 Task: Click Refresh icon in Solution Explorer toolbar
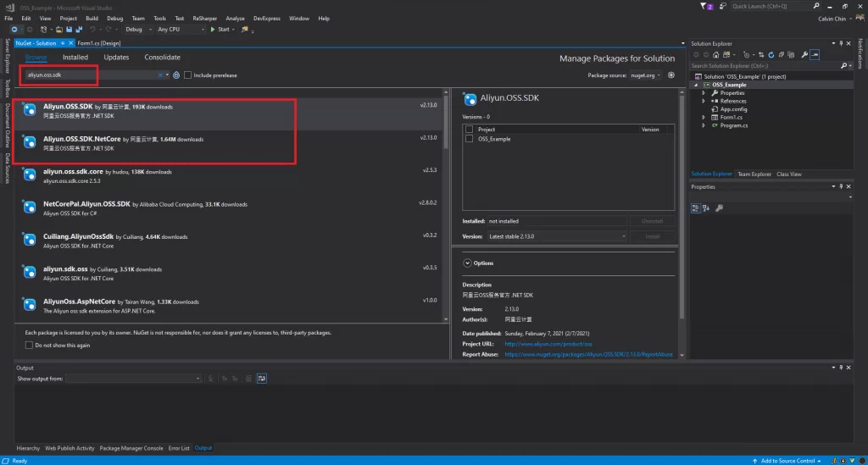pyautogui.click(x=771, y=55)
